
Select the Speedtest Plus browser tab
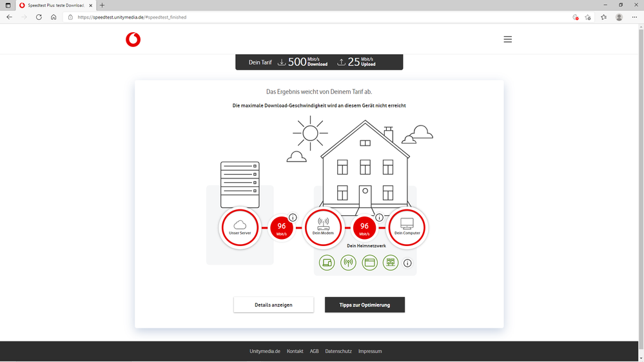click(55, 5)
